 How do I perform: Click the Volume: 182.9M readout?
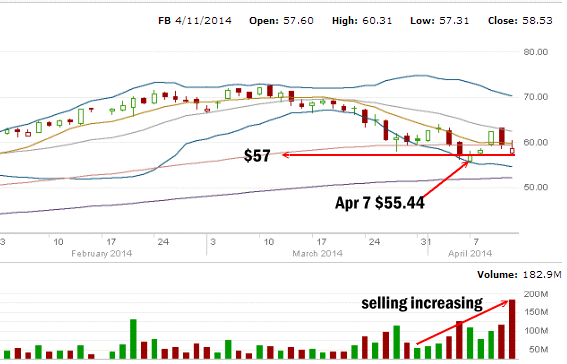519,275
